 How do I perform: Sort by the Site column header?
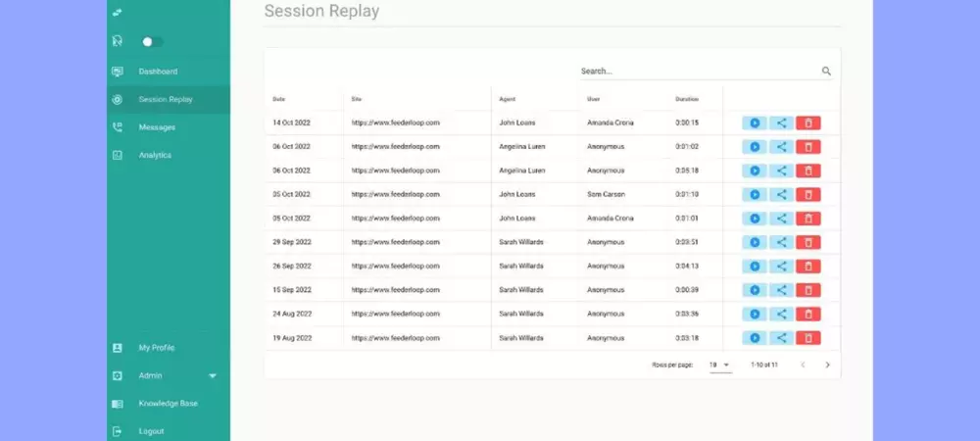(357, 99)
